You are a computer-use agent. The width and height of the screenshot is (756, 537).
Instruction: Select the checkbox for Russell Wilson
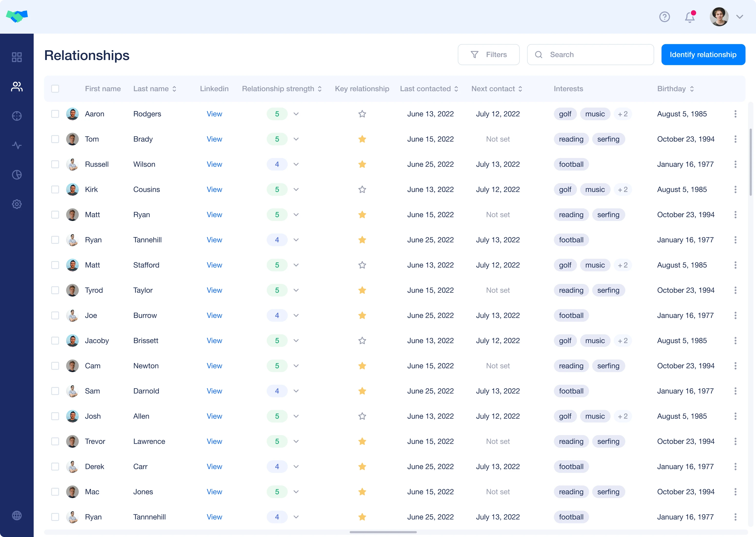click(55, 164)
